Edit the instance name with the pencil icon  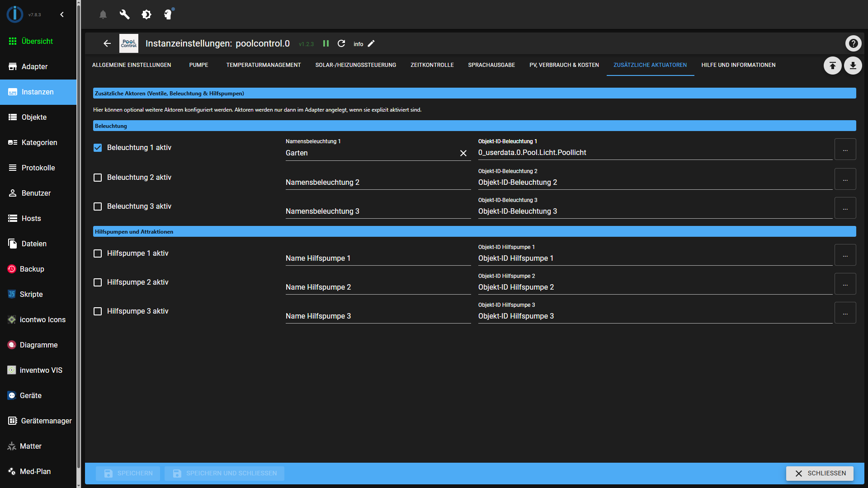coord(372,43)
